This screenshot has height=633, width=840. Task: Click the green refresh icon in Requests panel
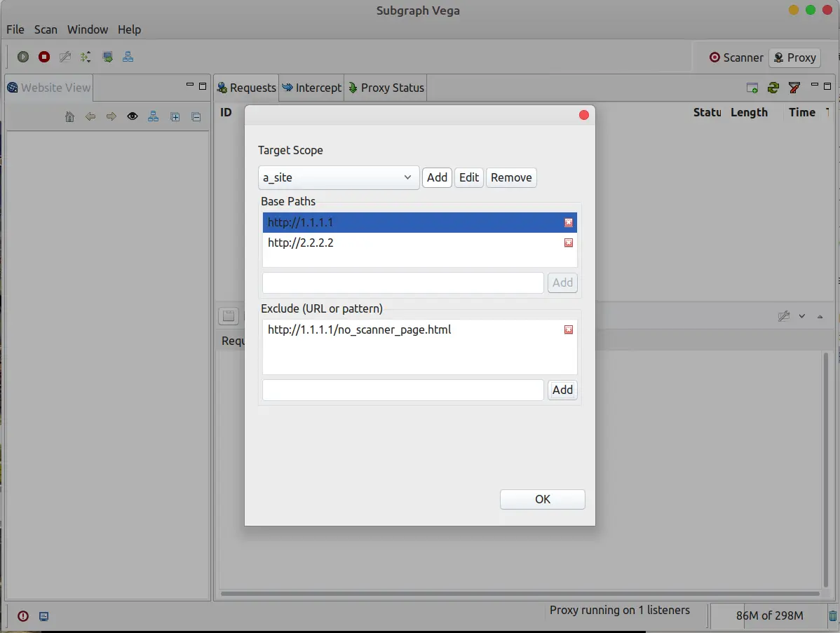tap(773, 88)
